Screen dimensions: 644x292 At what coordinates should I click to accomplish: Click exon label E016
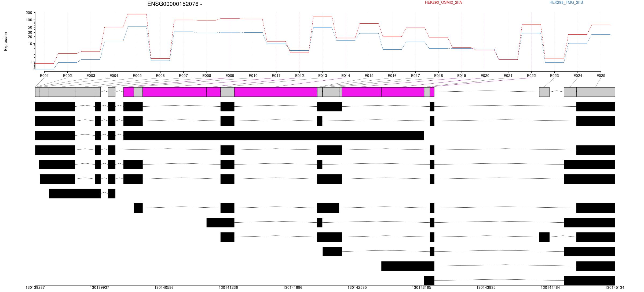(x=392, y=76)
